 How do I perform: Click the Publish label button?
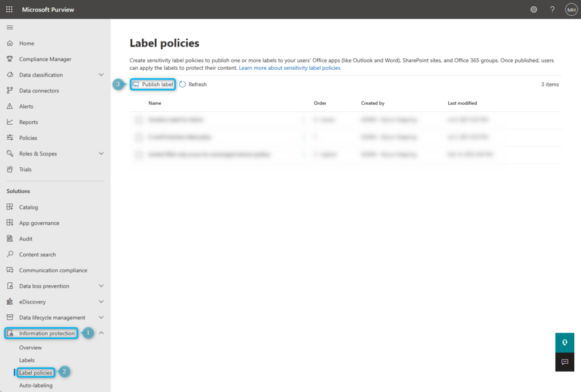153,84
